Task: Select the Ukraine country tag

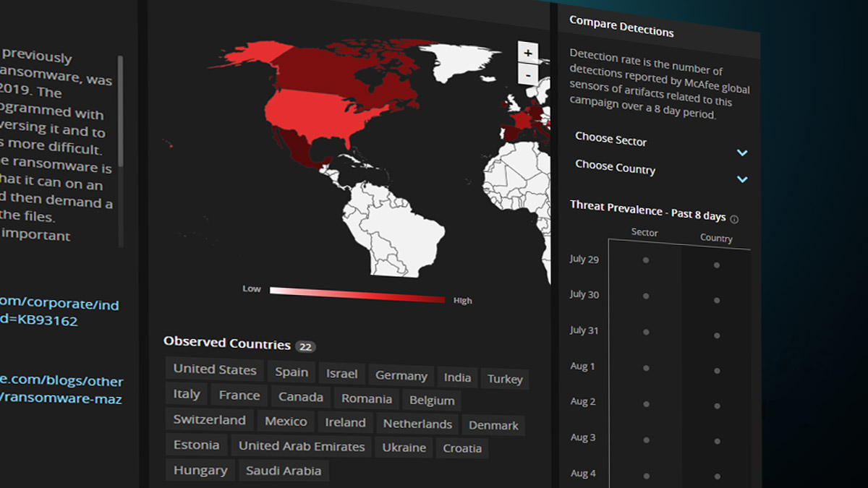Action: click(404, 448)
